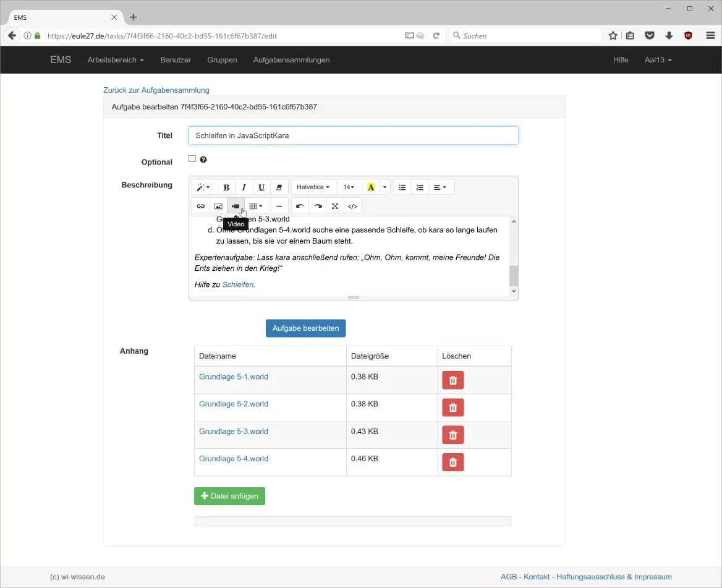Open the table insert dropdown
Screen dimensions: 722x588
click(x=256, y=207)
